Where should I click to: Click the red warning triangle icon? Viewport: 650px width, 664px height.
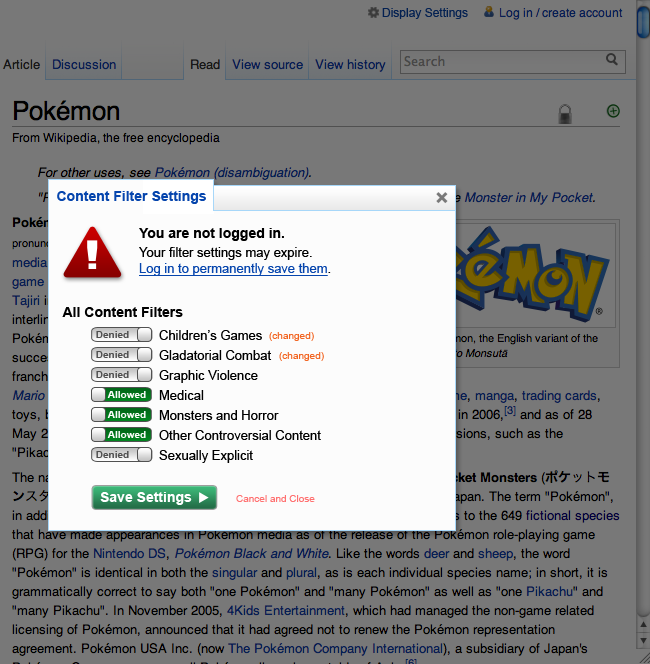click(92, 252)
